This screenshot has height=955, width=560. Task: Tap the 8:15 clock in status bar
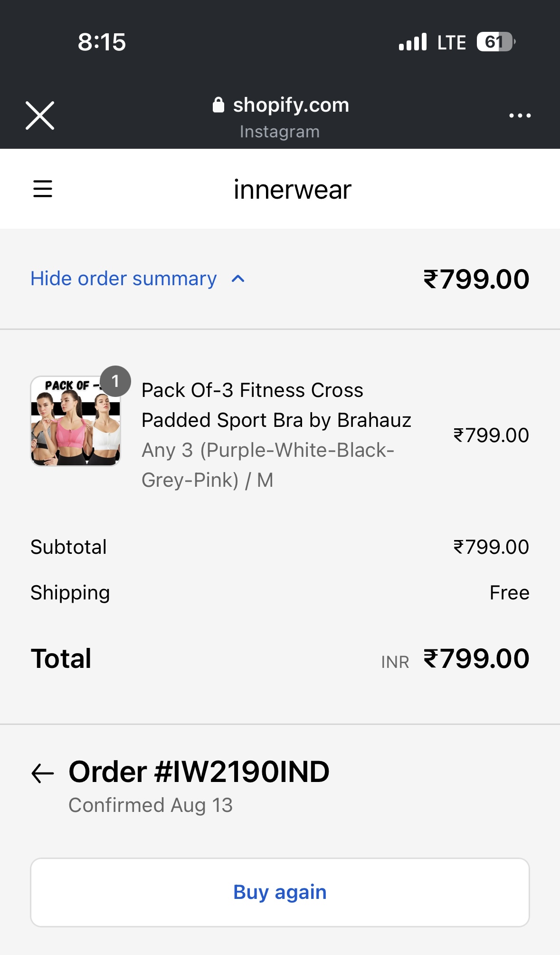102,42
